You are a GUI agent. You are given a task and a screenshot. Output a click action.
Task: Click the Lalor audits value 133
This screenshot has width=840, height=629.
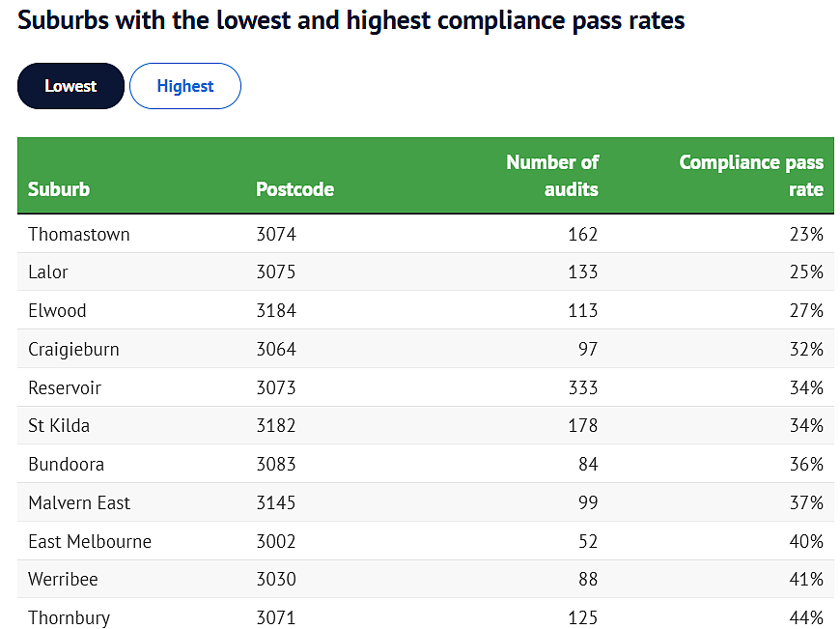[583, 272]
